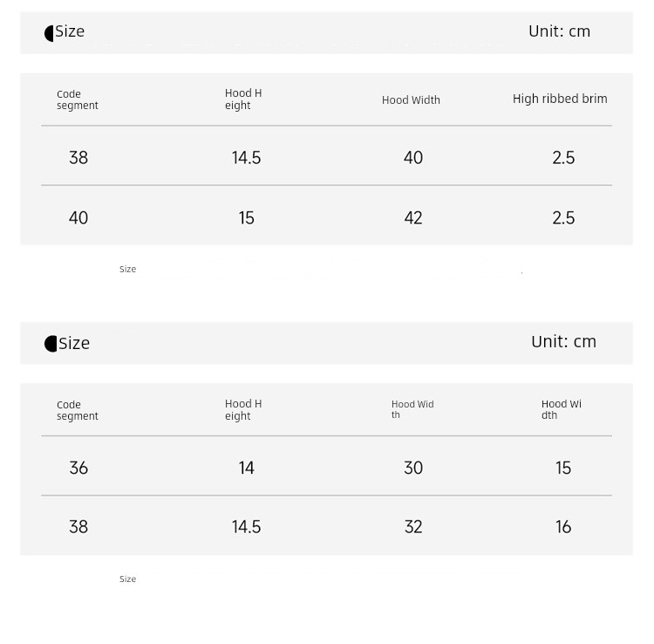This screenshot has width=654, height=644.
Task: Click the value 16 in last row
Action: point(563,527)
